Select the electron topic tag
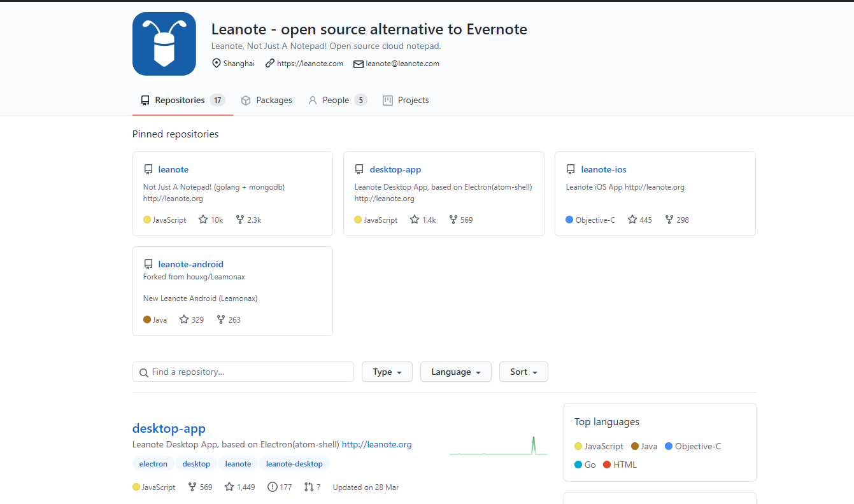This screenshot has width=854, height=504. [153, 464]
